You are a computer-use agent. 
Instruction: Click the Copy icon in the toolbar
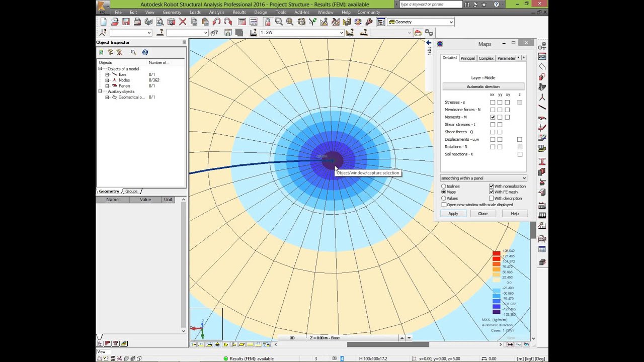194,22
